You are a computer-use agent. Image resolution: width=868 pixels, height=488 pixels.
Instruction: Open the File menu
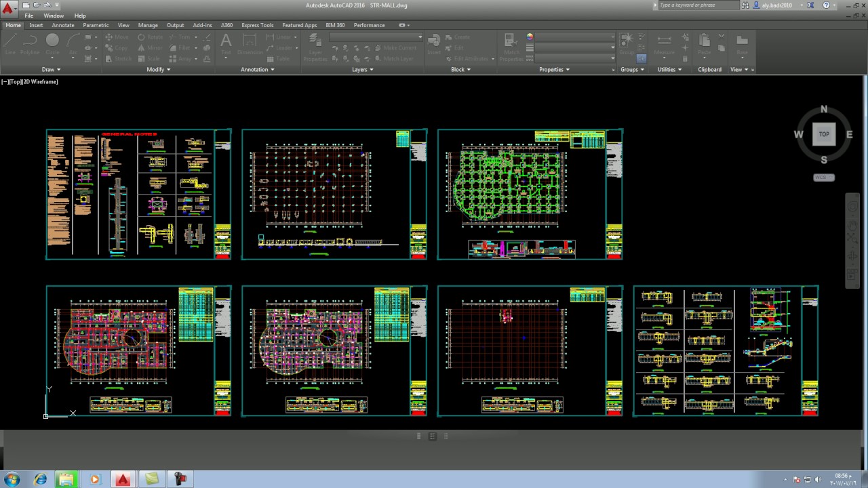tap(29, 16)
